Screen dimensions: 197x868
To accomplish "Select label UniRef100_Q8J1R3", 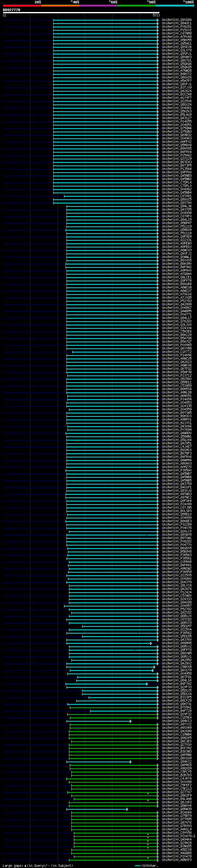I will click(177, 802).
